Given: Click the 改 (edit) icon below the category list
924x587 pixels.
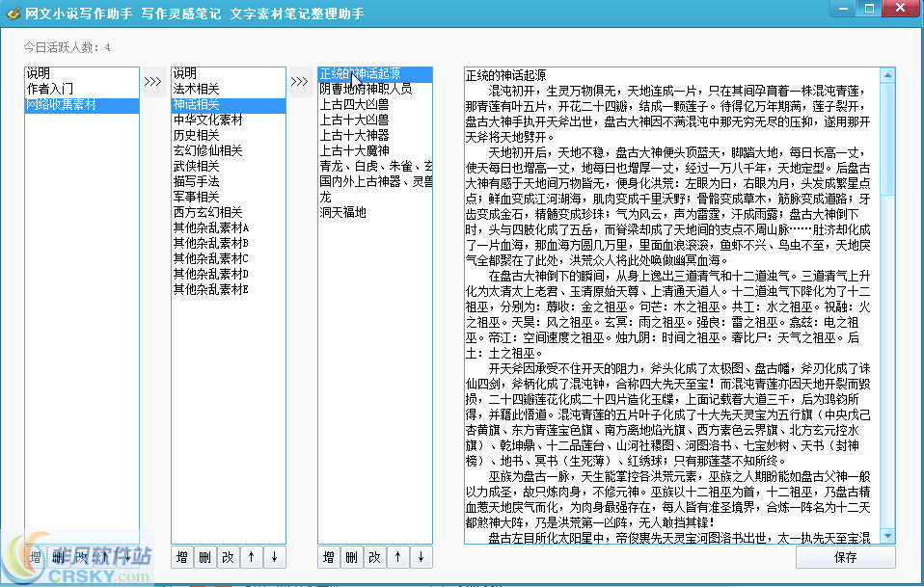Looking at the screenshot, I should pyautogui.click(x=228, y=556).
